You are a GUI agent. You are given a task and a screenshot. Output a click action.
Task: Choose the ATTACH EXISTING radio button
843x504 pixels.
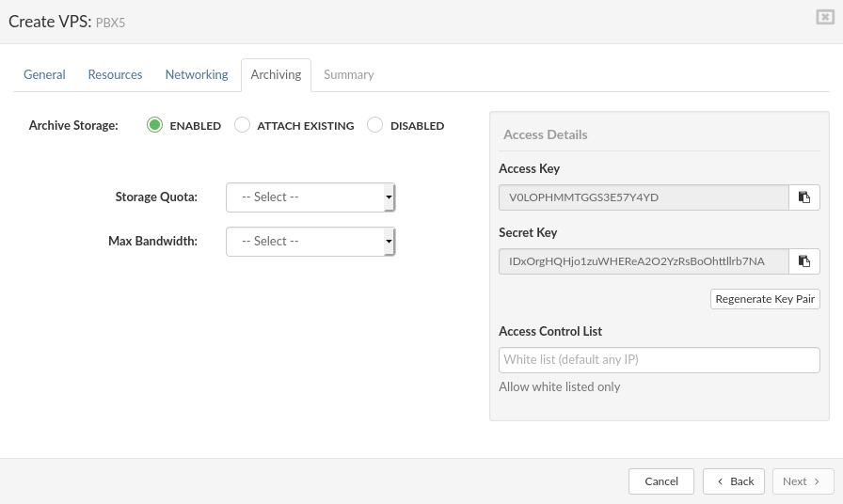pos(242,125)
